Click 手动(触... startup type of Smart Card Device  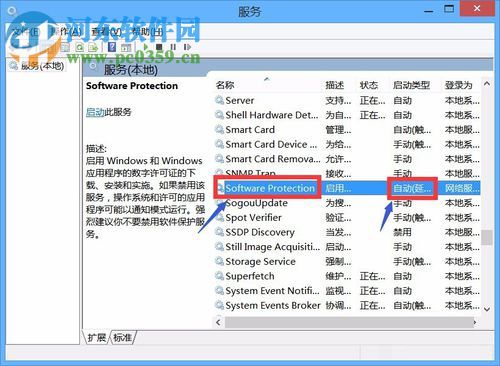[412, 144]
